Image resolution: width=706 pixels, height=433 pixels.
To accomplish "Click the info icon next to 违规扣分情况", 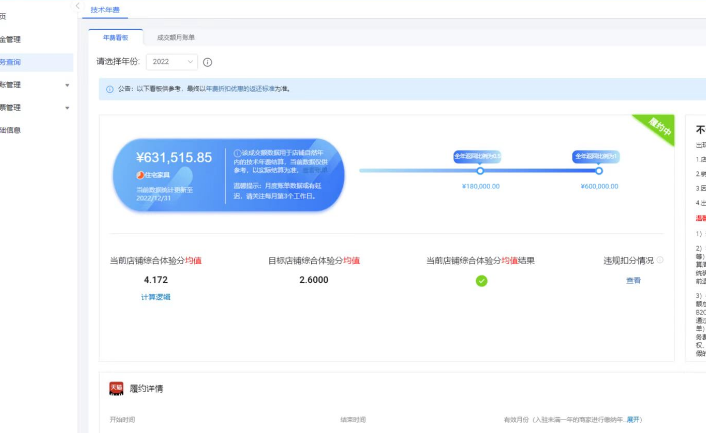I will tap(660, 260).
